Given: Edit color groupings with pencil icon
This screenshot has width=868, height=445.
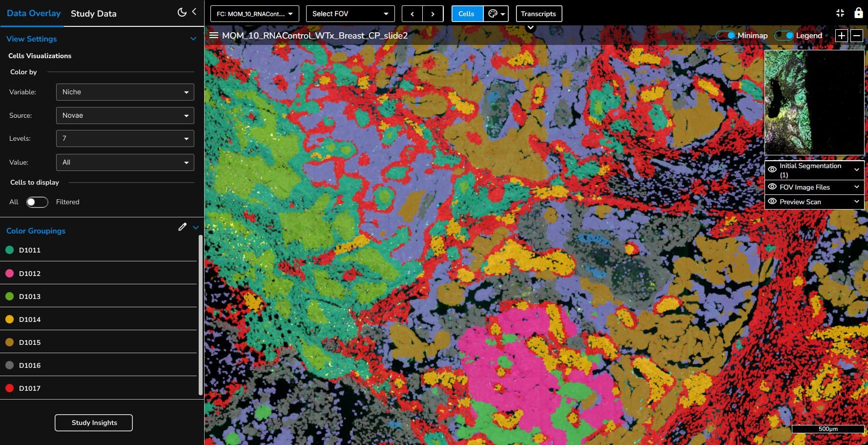Looking at the screenshot, I should (x=183, y=227).
